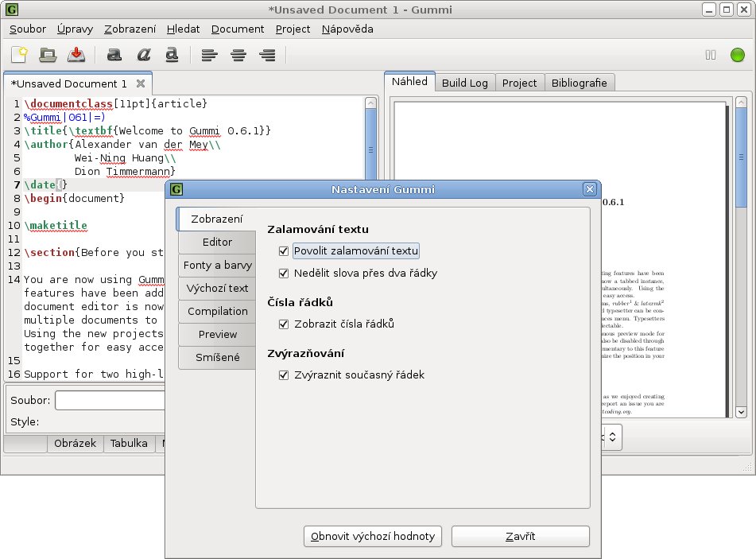
Task: Toggle Nedělit slova přes dva řádky
Action: point(284,274)
